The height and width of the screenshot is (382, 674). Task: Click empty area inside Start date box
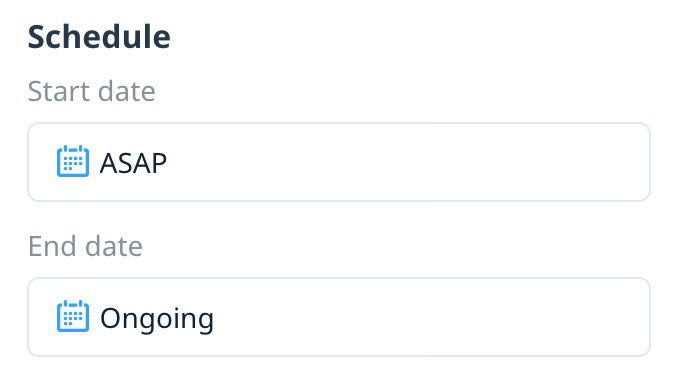[408, 162]
